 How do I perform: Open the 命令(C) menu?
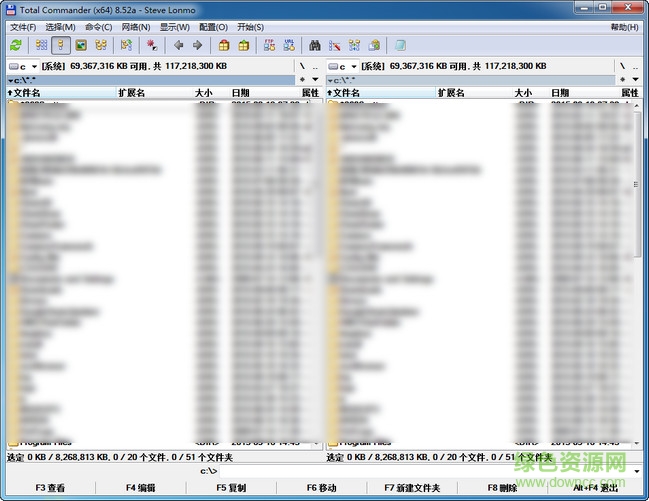(x=99, y=27)
